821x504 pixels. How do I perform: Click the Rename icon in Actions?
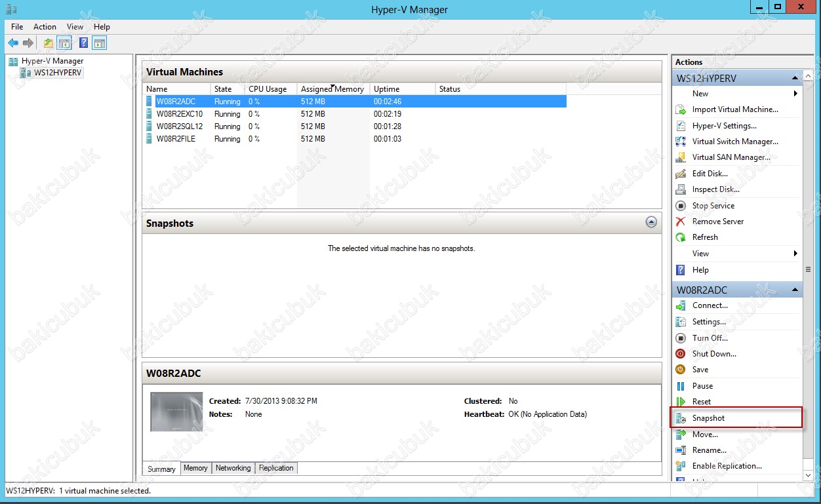pos(681,450)
